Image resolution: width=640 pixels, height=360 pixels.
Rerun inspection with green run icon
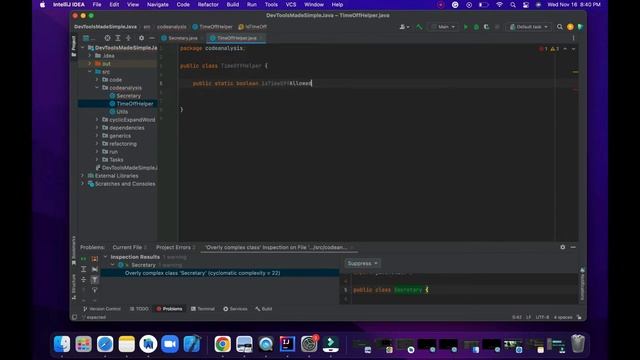tap(83, 259)
